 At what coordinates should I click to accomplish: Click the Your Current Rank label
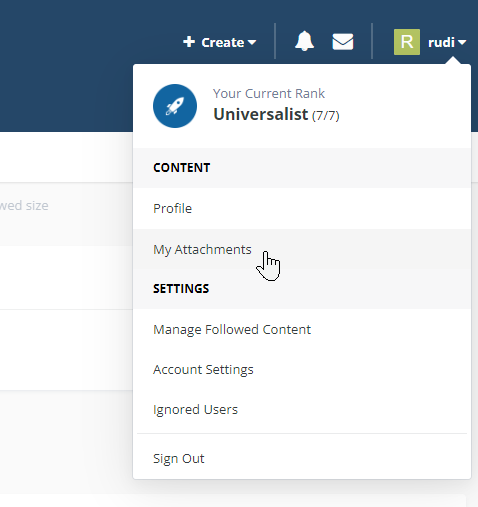click(269, 93)
